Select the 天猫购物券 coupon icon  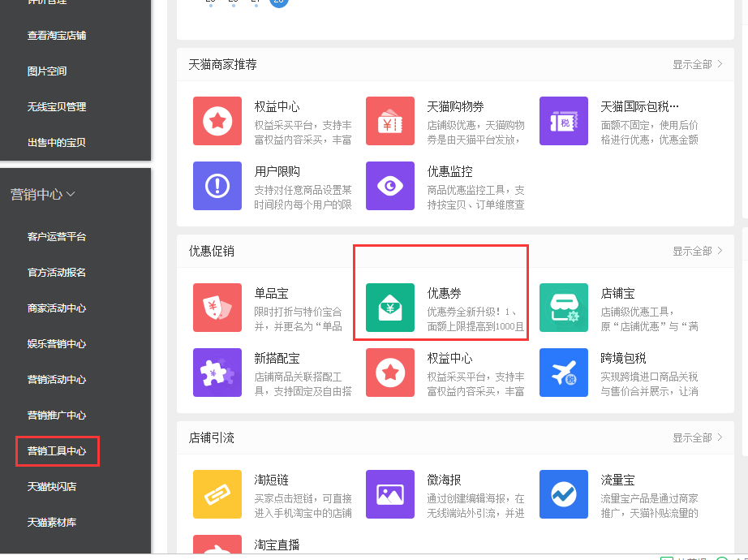pyautogui.click(x=390, y=121)
